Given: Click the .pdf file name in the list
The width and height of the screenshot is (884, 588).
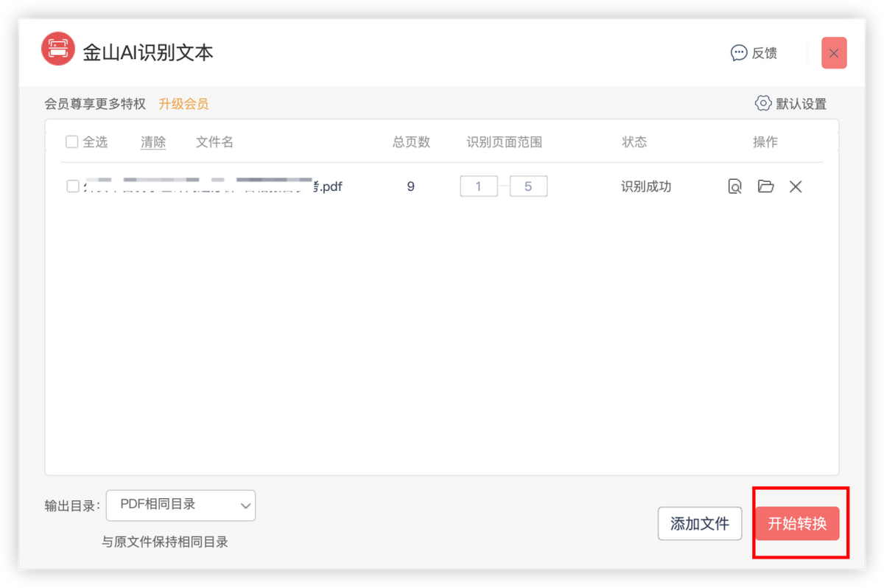Looking at the screenshot, I should point(214,186).
